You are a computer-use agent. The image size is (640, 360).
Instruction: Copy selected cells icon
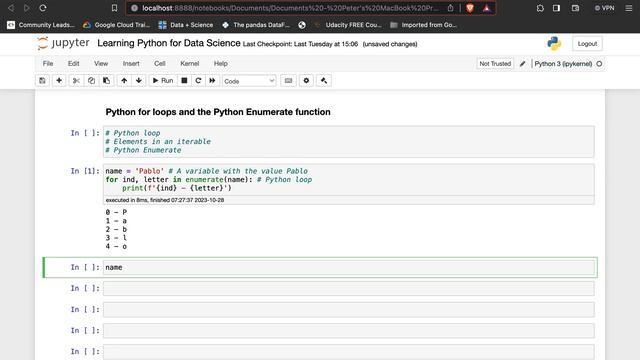pos(91,81)
